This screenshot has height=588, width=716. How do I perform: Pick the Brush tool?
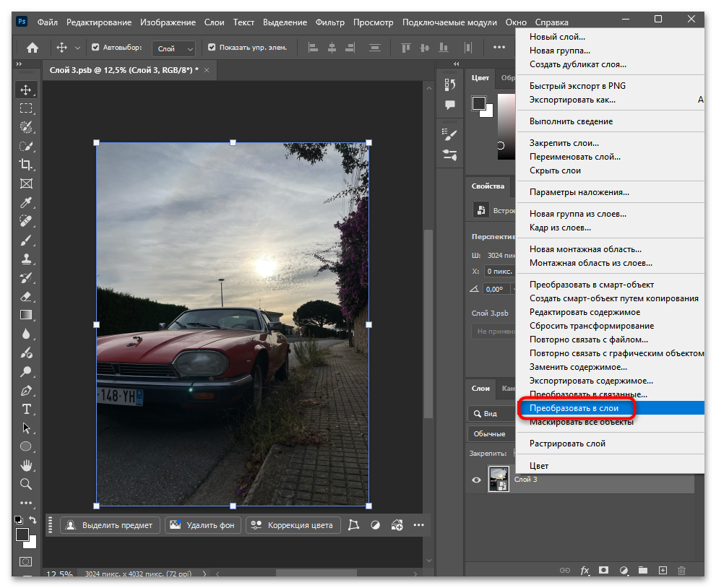point(26,240)
